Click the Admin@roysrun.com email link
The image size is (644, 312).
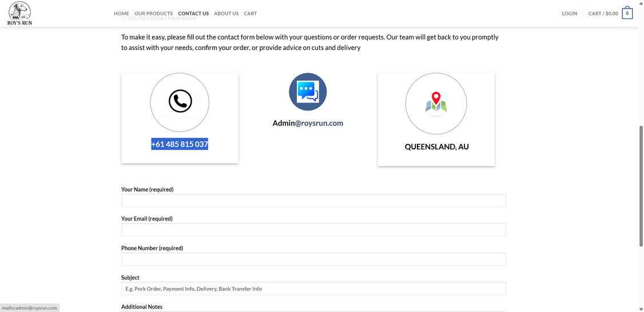[x=308, y=123]
